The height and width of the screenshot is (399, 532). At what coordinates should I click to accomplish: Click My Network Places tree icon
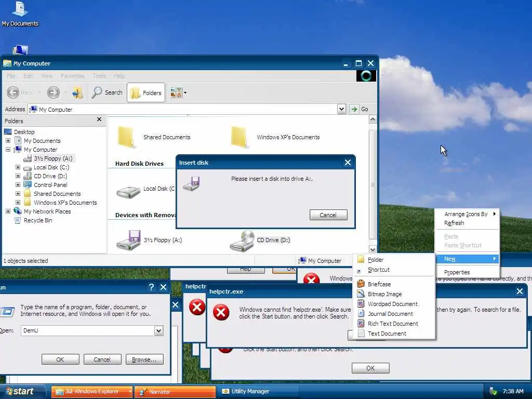point(18,211)
